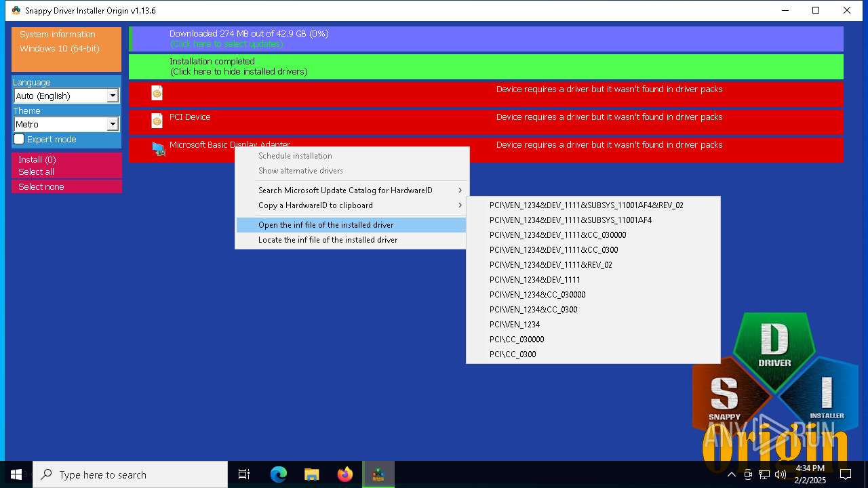Image resolution: width=868 pixels, height=488 pixels.
Task: Select HardwareID PCI\VEN_1234&CC_0300
Action: click(593, 310)
